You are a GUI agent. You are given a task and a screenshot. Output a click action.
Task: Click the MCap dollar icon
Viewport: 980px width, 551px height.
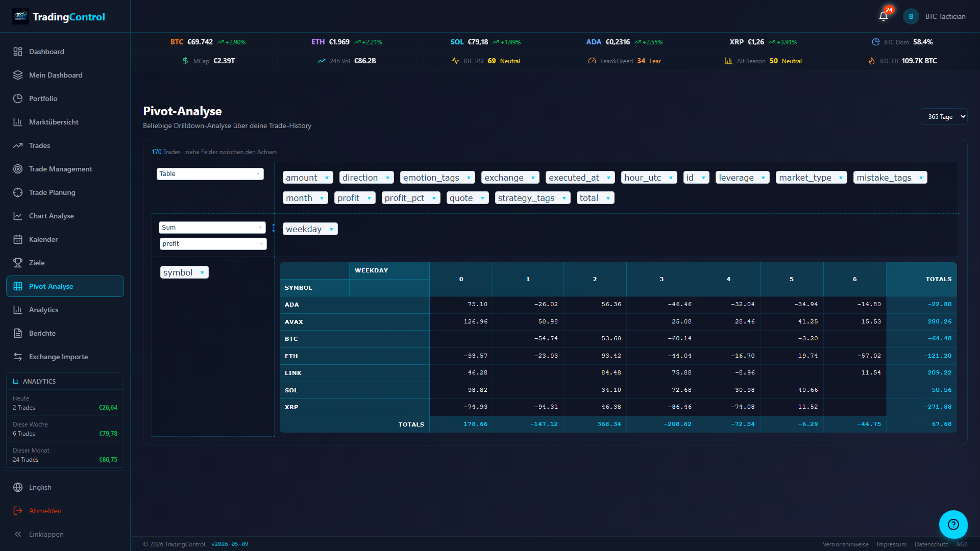185,61
